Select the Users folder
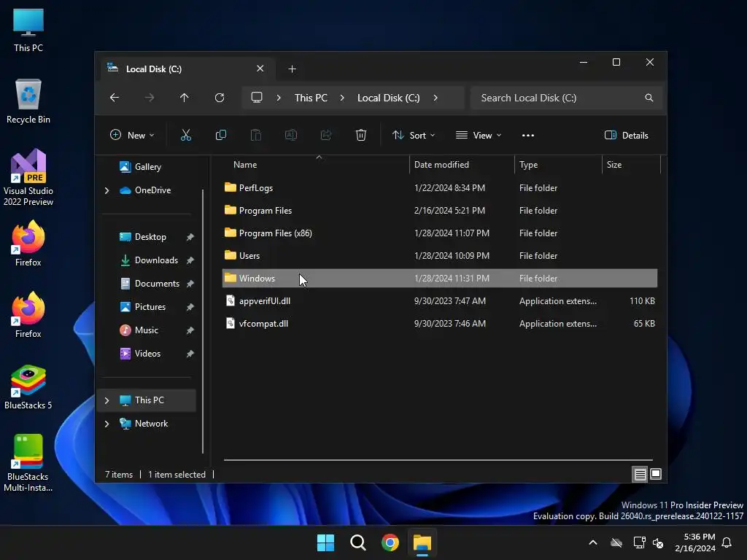This screenshot has height=560, width=747. pos(440,256)
